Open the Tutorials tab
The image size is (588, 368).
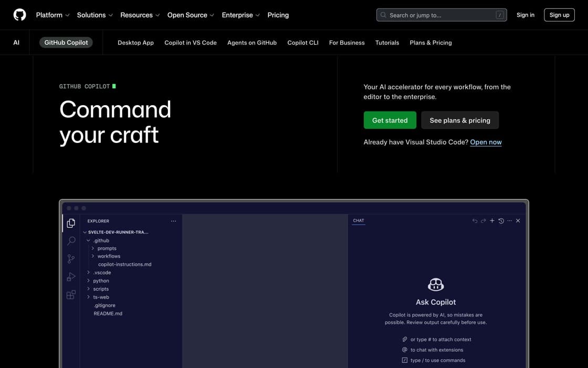[x=387, y=43]
